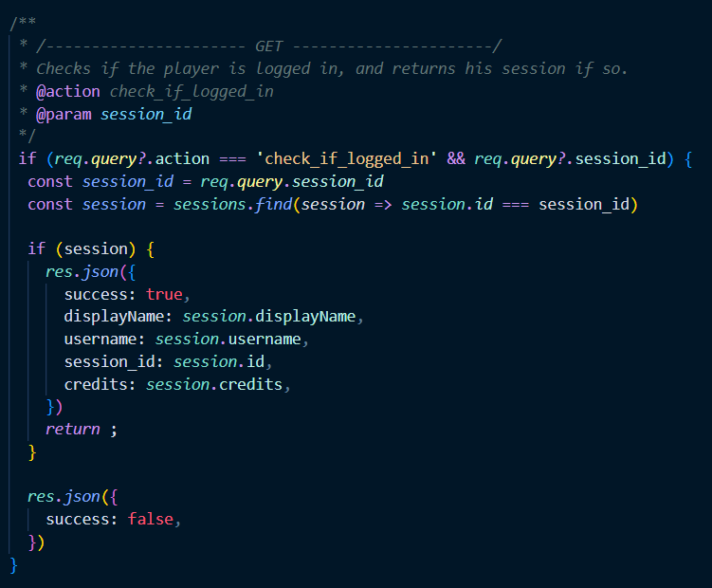Click the 'username' property key
The height and width of the screenshot is (588, 712).
100,339
